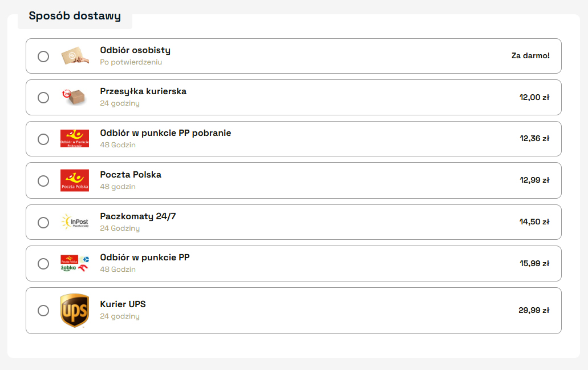
Task: Click the 24h courier box icon
Action: coord(75,98)
